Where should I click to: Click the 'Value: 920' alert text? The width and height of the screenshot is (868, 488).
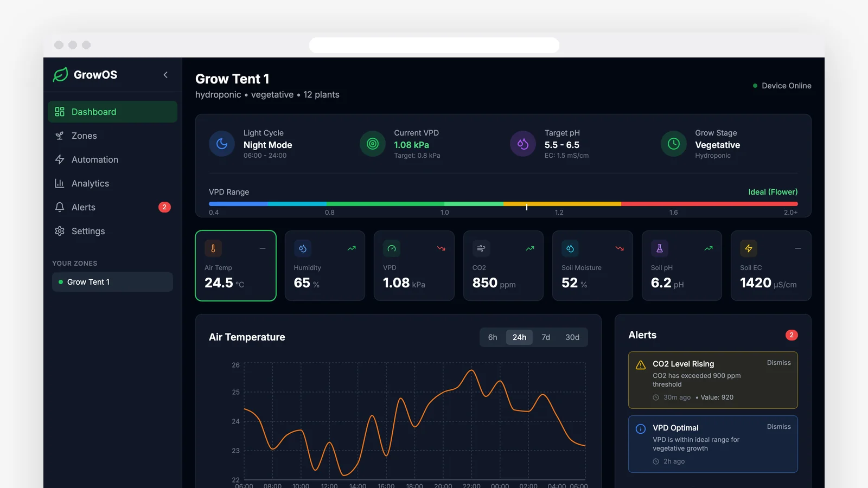[x=717, y=397]
